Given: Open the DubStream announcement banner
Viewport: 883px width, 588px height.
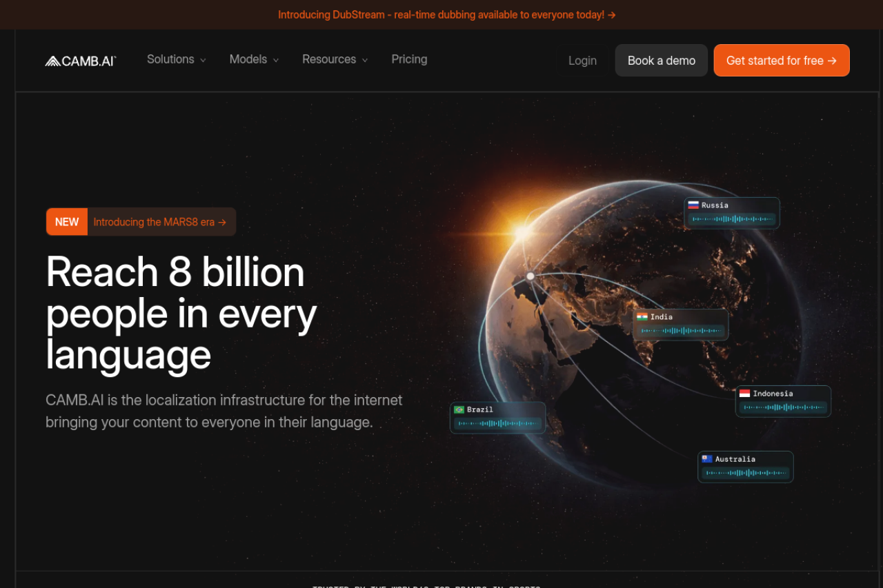Looking at the screenshot, I should (x=446, y=14).
